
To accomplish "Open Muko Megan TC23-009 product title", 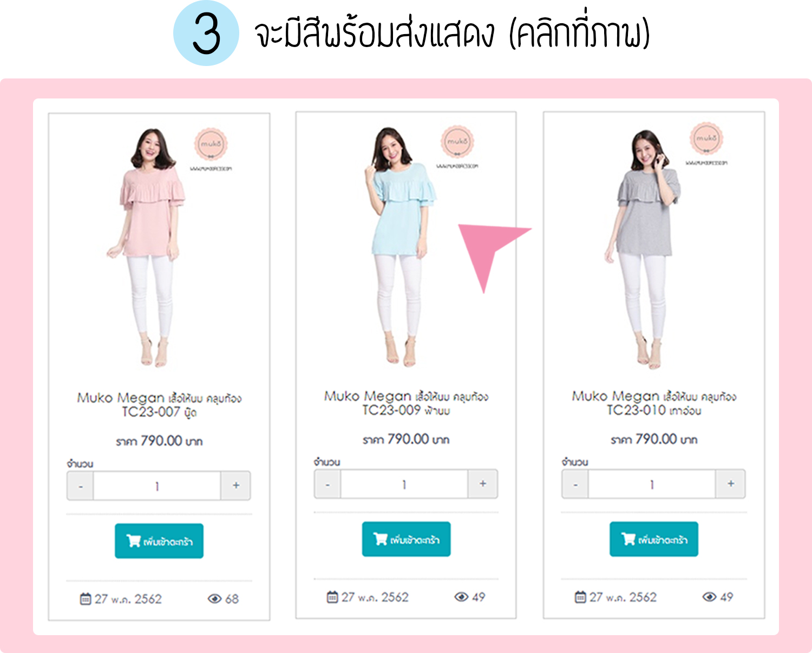I will point(406,403).
